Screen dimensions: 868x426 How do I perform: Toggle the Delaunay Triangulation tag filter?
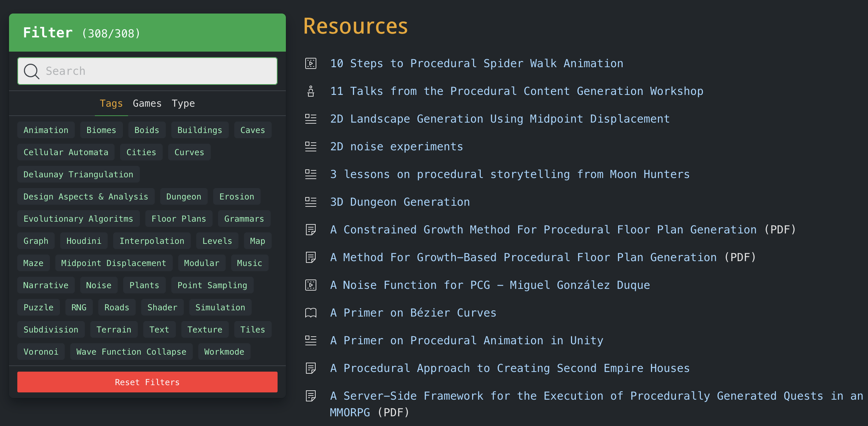[x=79, y=174]
